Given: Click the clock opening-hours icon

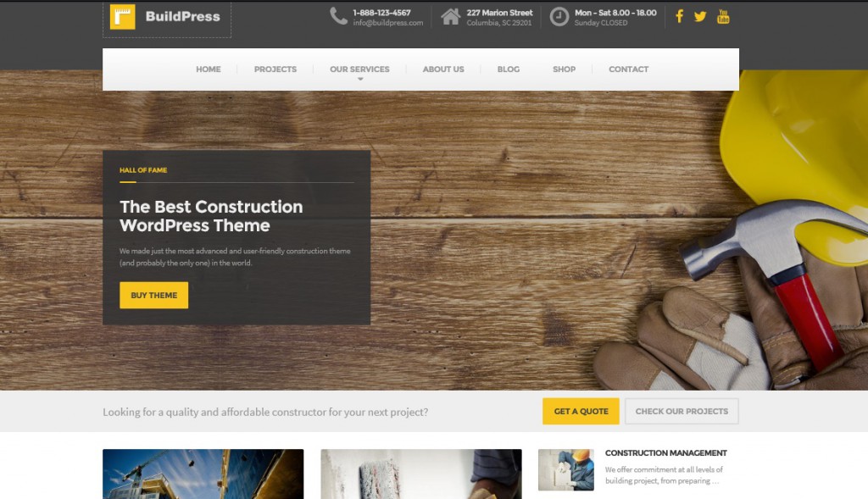Looking at the screenshot, I should (x=559, y=17).
